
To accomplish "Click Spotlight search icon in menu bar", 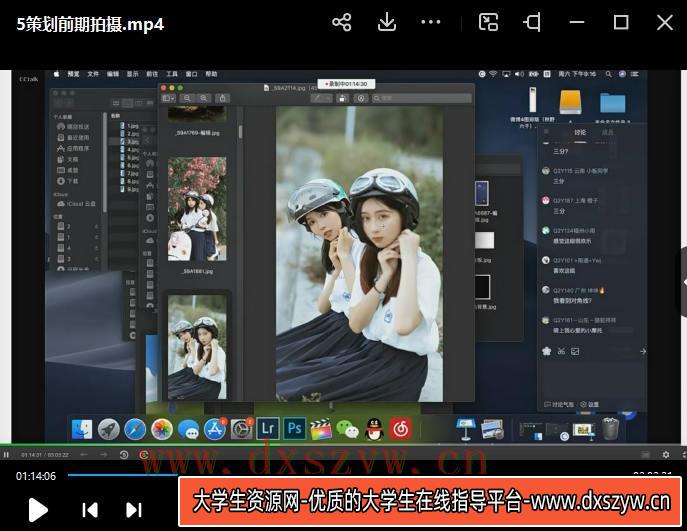I will click(x=609, y=74).
